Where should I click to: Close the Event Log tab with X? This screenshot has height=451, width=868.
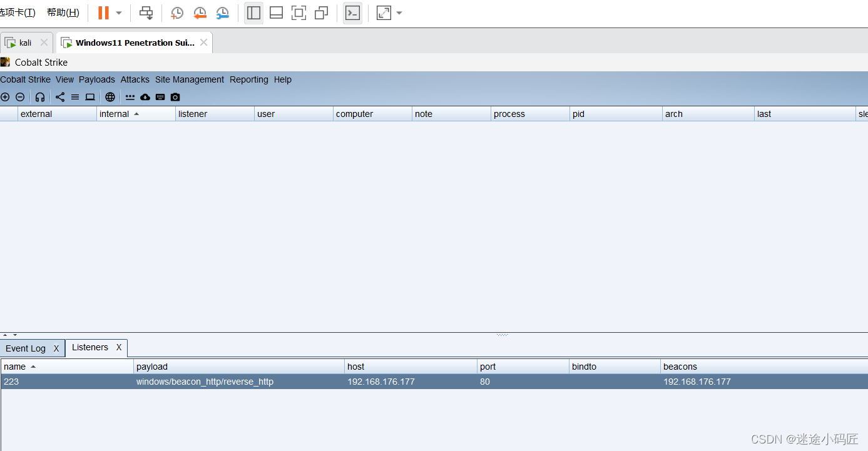(56, 348)
